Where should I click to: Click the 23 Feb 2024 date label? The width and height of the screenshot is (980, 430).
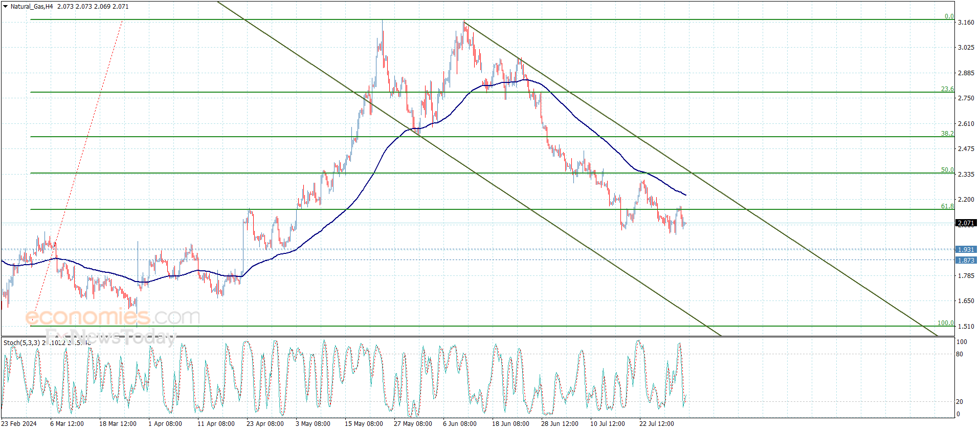tap(19, 423)
